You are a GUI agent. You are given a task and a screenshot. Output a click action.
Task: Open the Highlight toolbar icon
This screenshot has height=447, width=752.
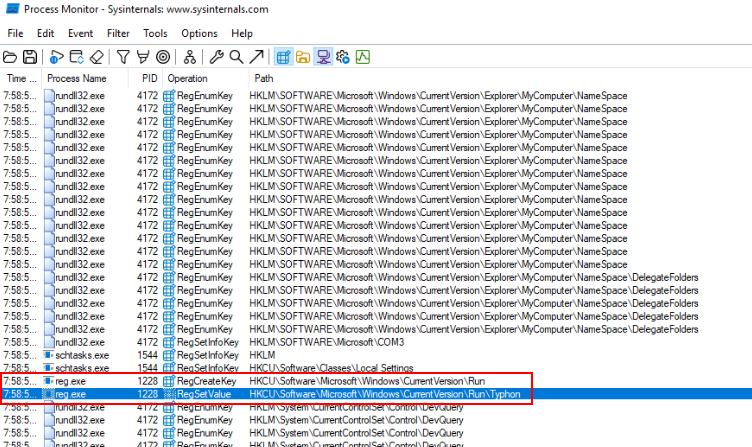[142, 57]
